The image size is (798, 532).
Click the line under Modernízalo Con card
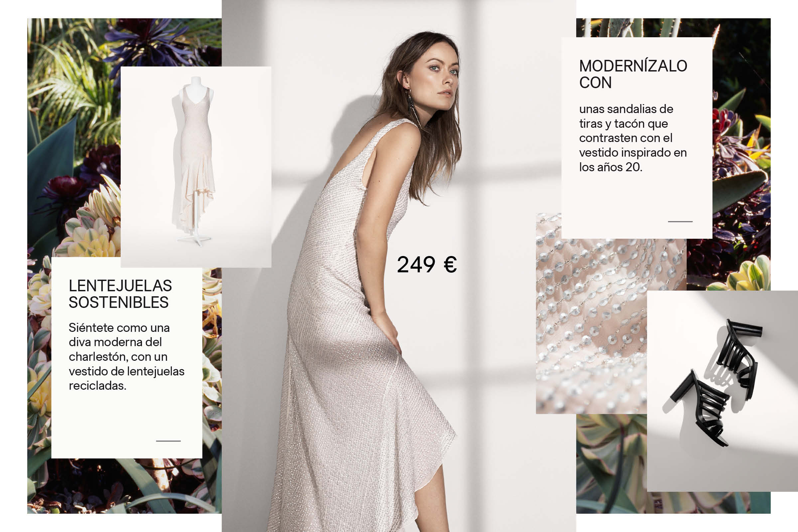(680, 221)
